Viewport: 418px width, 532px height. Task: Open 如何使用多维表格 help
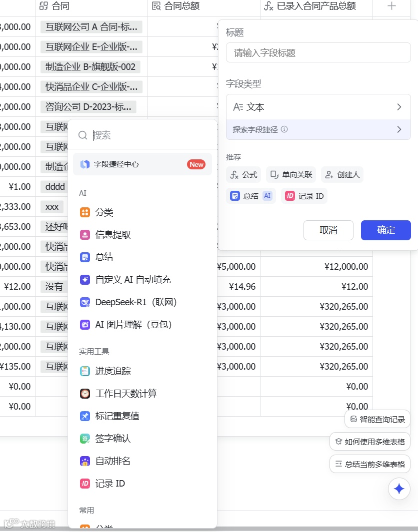tap(370, 442)
